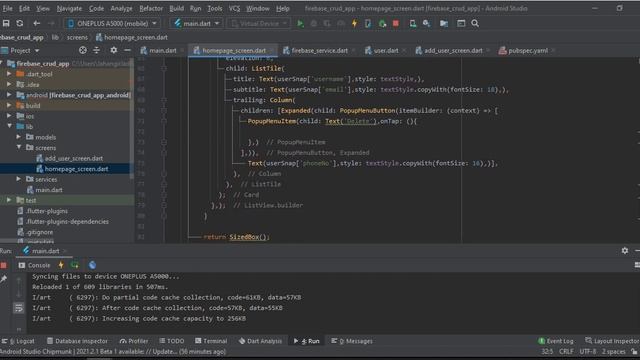Click the soft-wrap icon in console gutter

(19, 308)
